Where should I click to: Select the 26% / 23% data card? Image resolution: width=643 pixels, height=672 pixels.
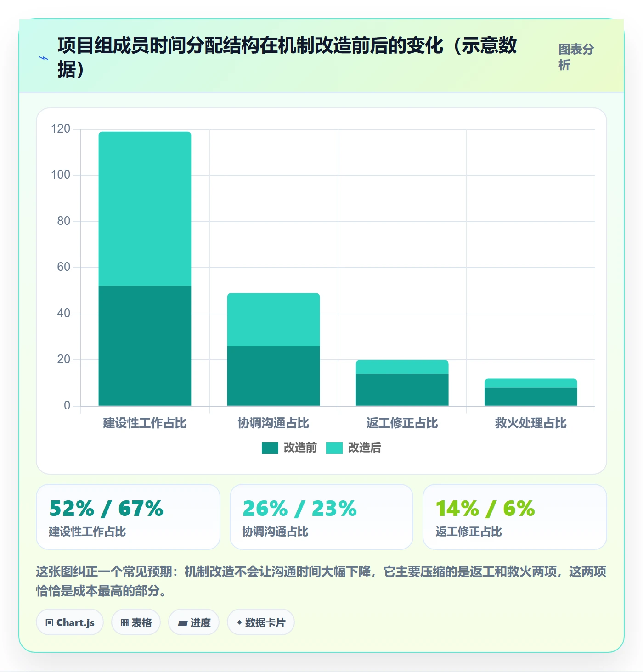pos(321,517)
